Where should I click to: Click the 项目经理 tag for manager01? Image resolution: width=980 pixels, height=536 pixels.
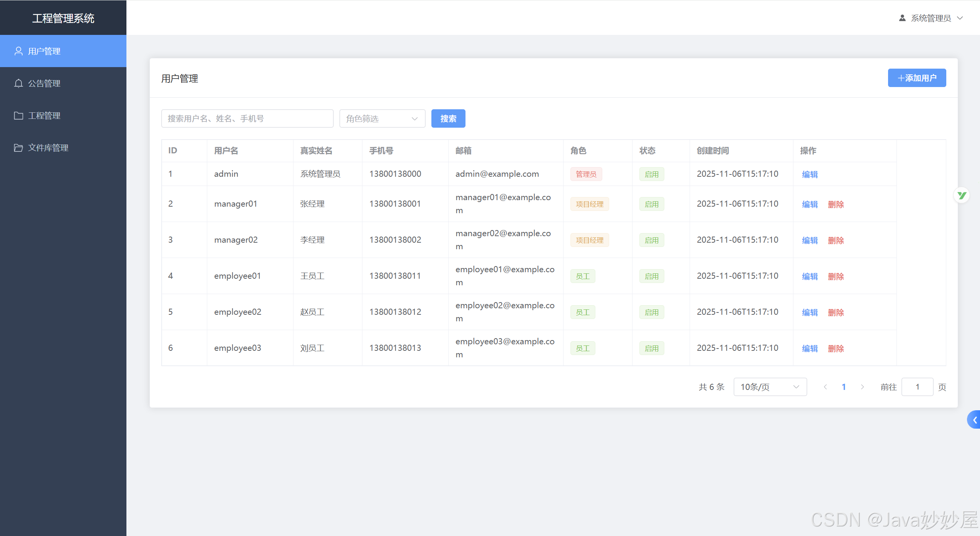(x=590, y=204)
